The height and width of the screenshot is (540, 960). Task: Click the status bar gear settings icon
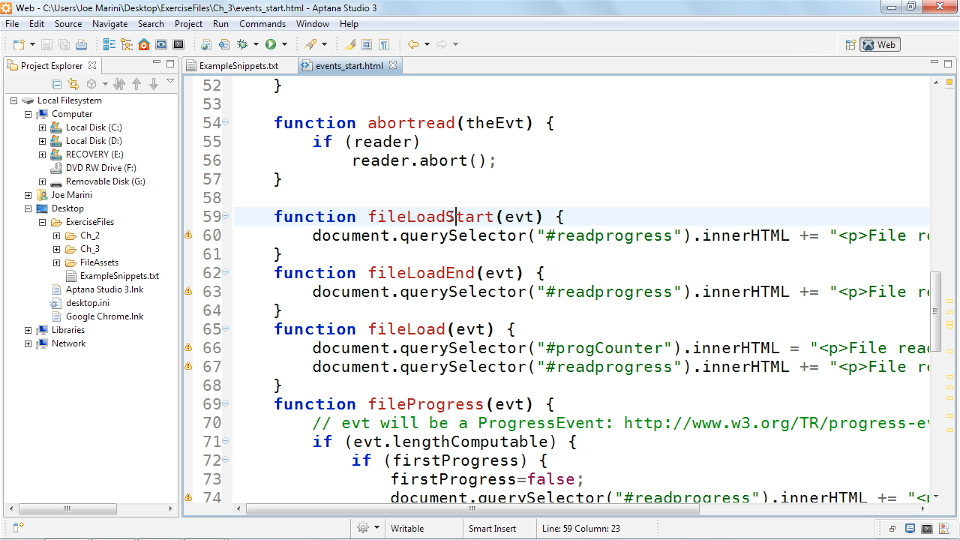tap(362, 528)
